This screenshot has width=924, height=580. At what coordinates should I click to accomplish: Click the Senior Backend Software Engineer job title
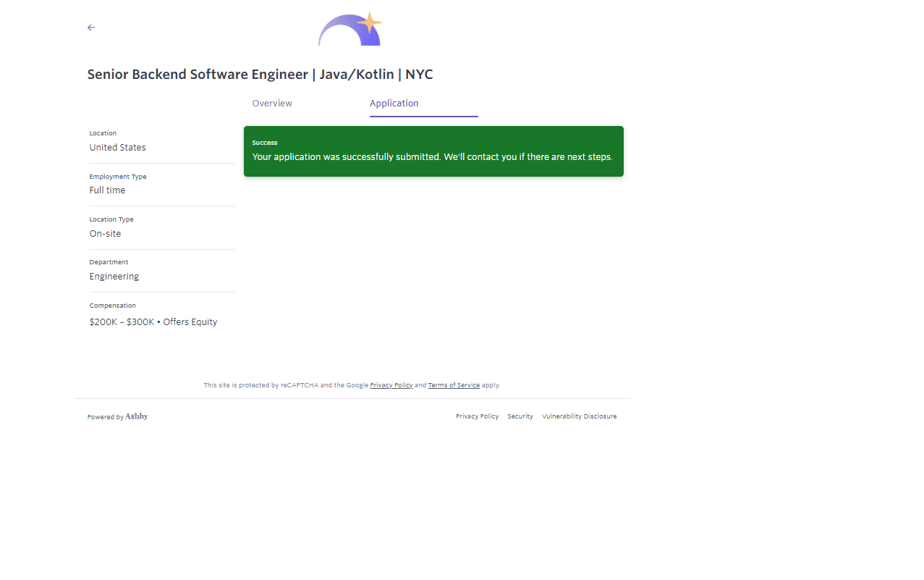pyautogui.click(x=260, y=75)
